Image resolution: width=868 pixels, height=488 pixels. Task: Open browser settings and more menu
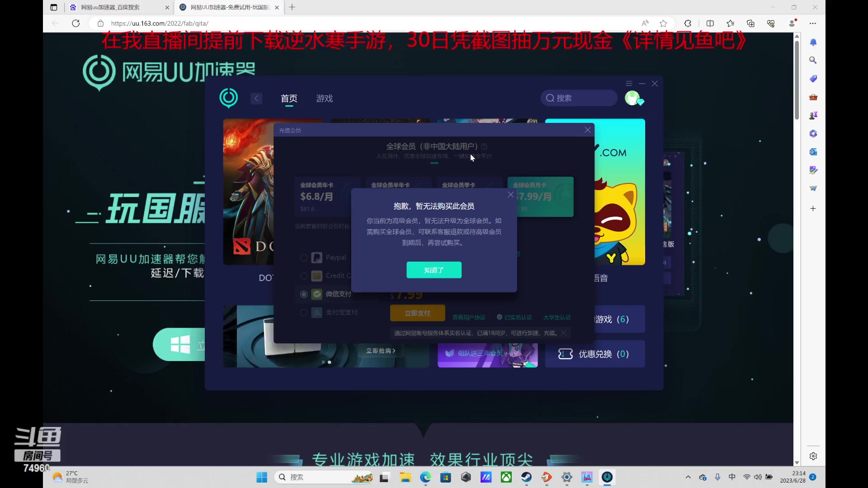coord(813,23)
